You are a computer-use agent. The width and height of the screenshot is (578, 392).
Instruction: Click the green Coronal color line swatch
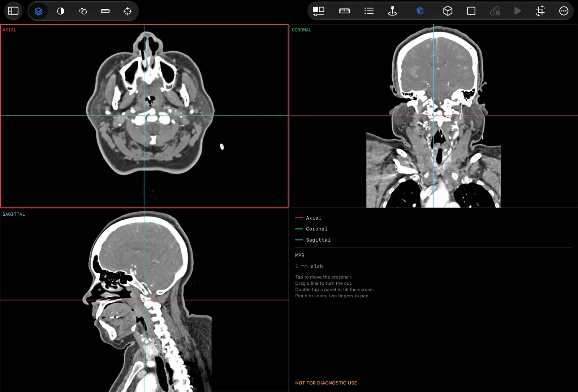[299, 229]
